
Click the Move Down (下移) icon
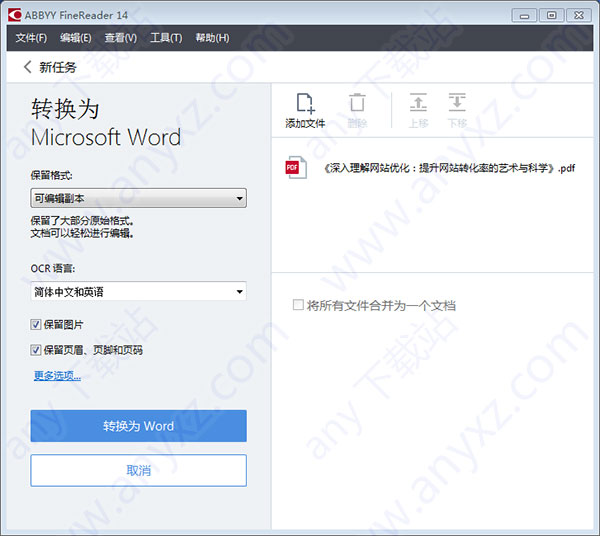click(457, 103)
